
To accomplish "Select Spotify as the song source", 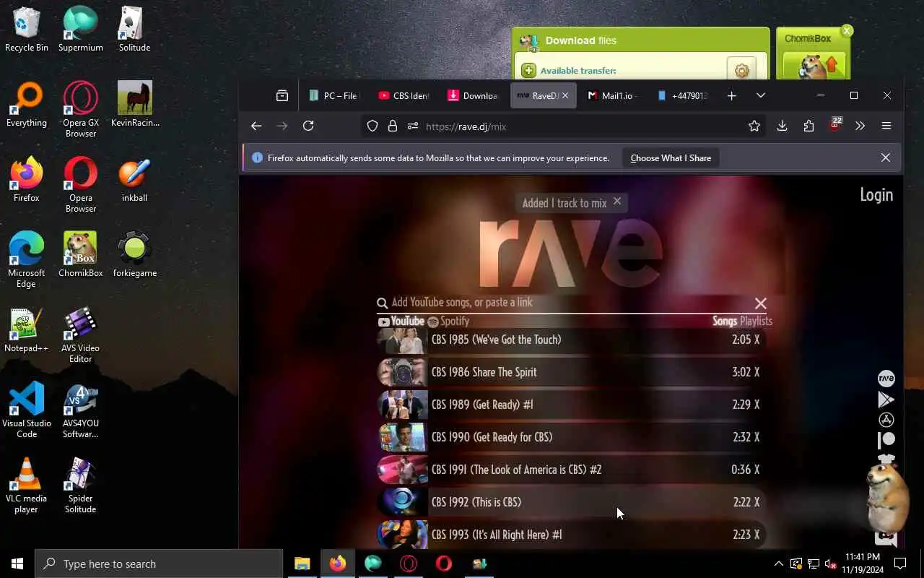I will click(448, 322).
